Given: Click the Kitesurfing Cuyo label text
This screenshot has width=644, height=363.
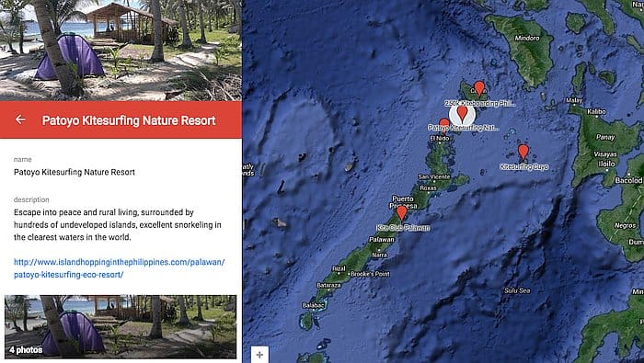Looking at the screenshot, I should coord(524,167).
